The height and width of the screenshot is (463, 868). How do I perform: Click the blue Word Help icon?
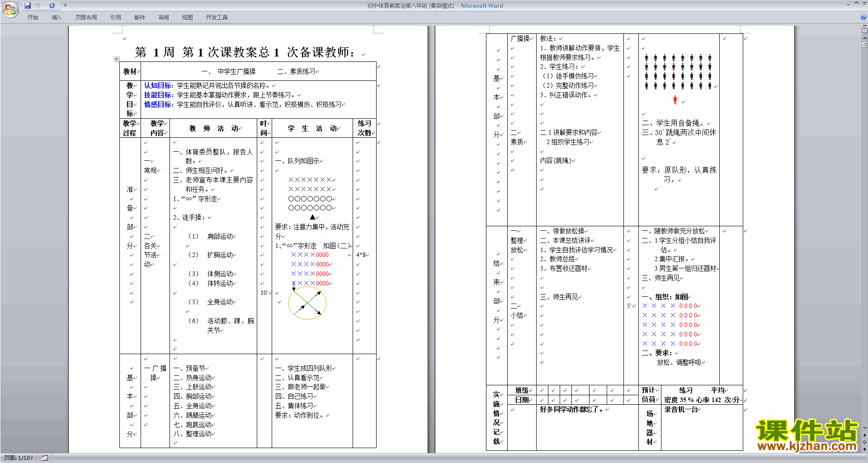coord(863,17)
